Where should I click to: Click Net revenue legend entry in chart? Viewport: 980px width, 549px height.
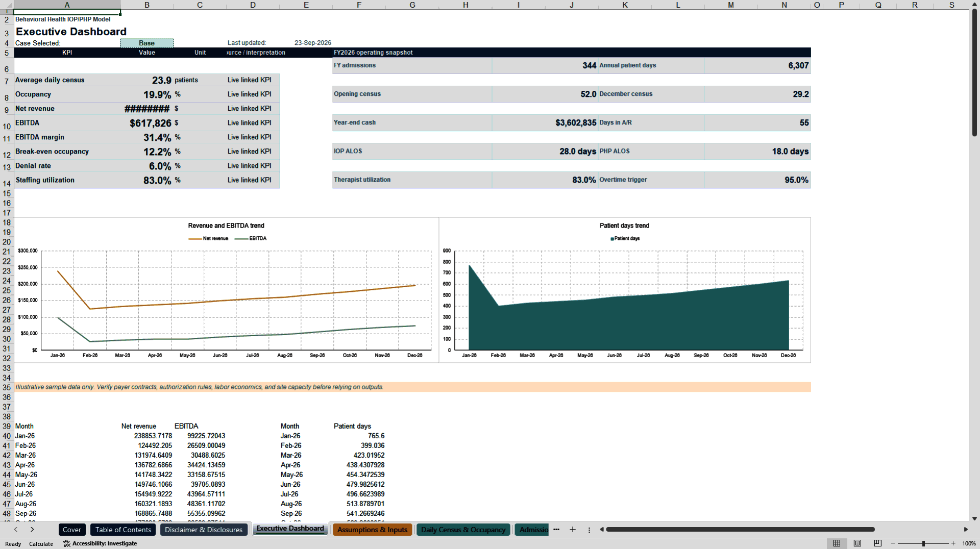[208, 238]
